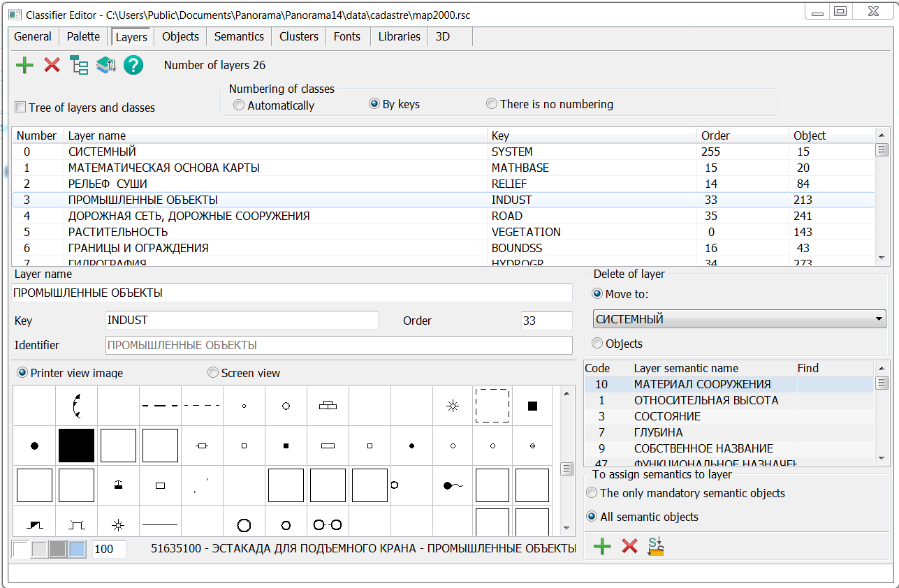
Task: Select the brick-shaped symbol
Action: pos(328,405)
